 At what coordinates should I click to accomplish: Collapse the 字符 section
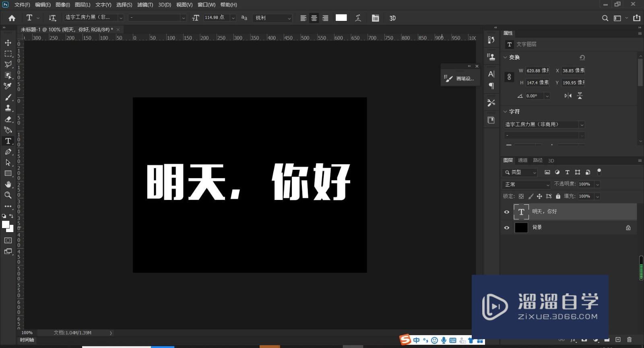(505, 111)
